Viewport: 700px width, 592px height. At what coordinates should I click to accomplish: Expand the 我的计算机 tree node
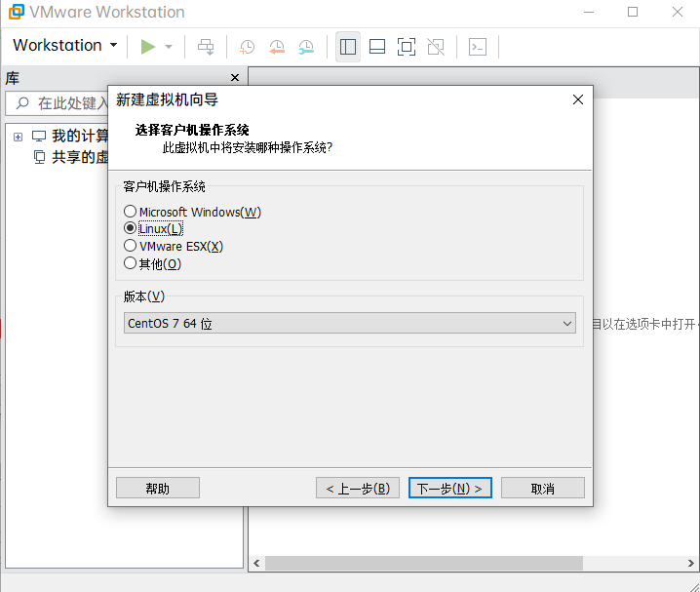pyautogui.click(x=18, y=137)
